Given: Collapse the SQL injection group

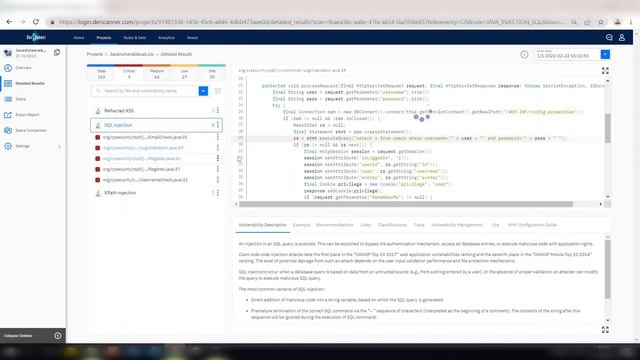Looking at the screenshot, I should tap(118, 125).
